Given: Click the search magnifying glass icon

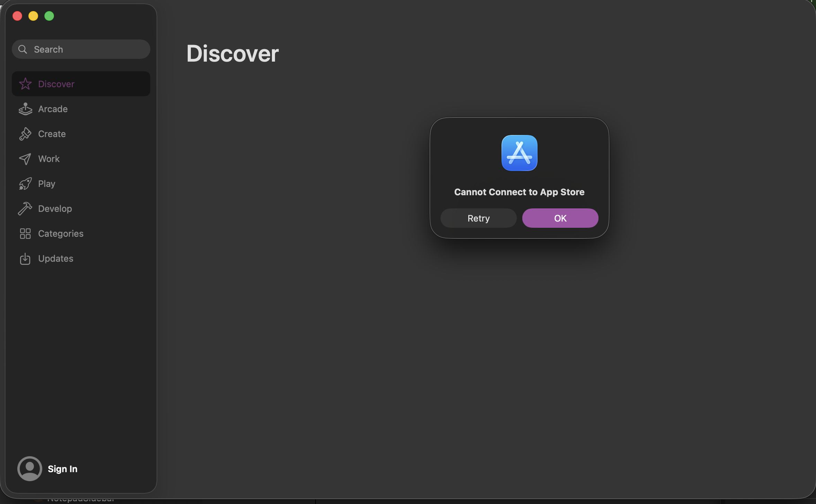Looking at the screenshot, I should point(23,49).
